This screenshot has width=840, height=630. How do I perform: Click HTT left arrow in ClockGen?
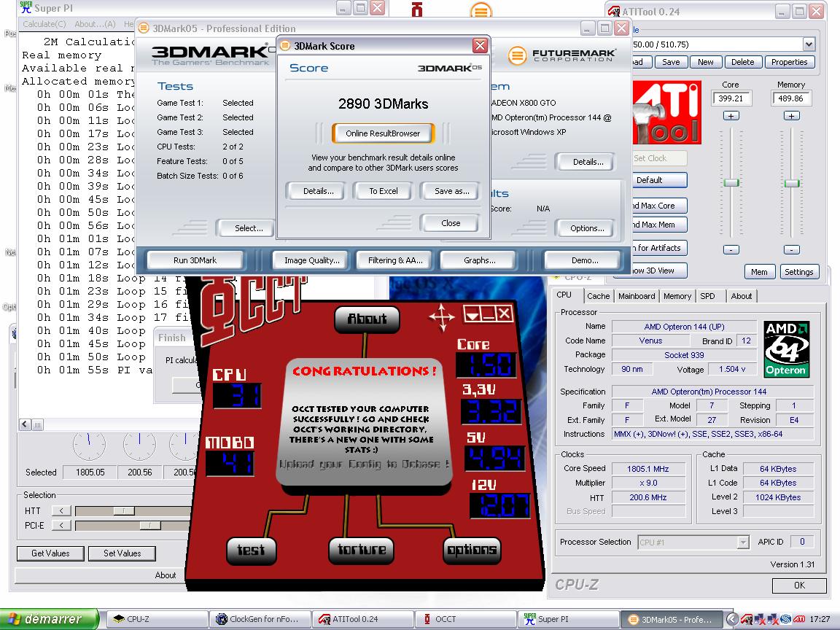(x=61, y=510)
